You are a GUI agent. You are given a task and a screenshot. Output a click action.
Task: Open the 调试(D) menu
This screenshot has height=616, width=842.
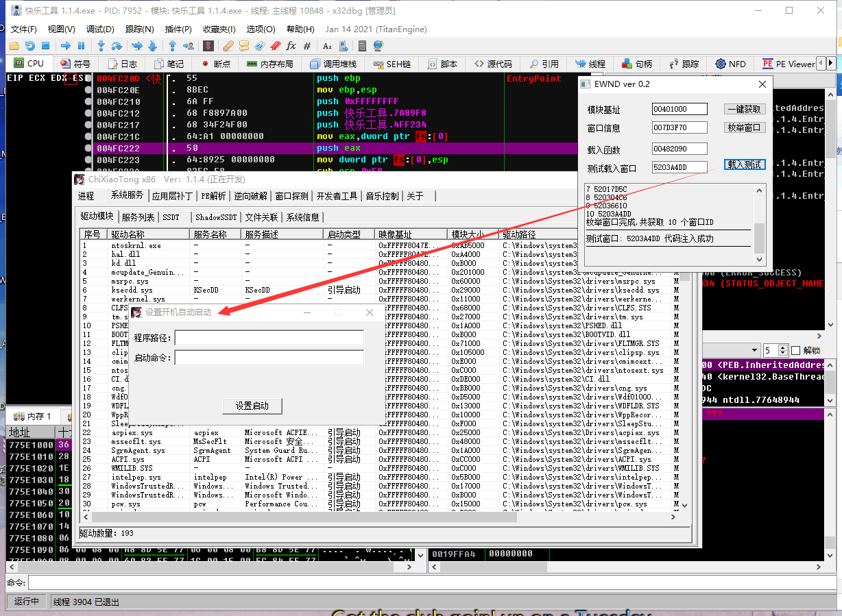coord(100,29)
